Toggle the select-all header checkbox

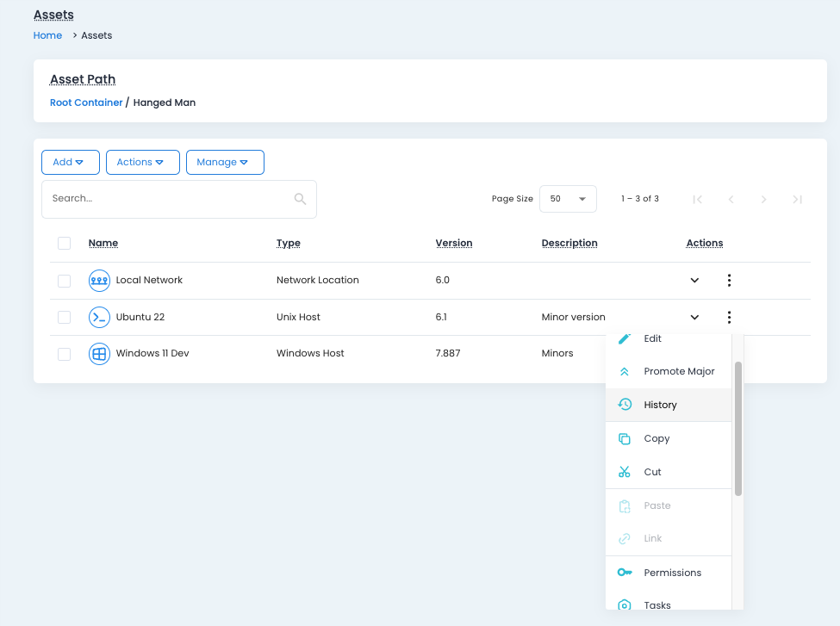[64, 244]
